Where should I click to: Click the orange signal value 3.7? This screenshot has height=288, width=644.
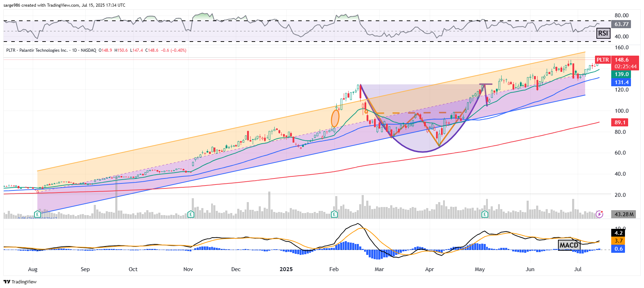pyautogui.click(x=618, y=241)
